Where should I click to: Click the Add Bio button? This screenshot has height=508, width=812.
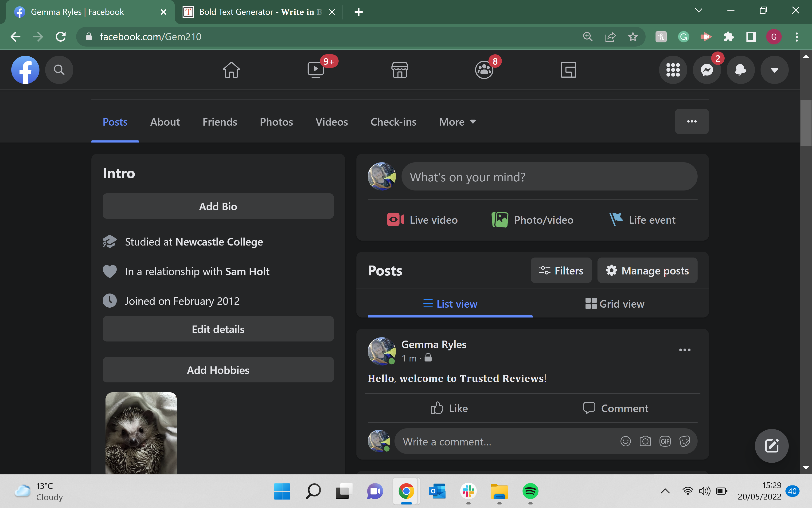pyautogui.click(x=218, y=206)
